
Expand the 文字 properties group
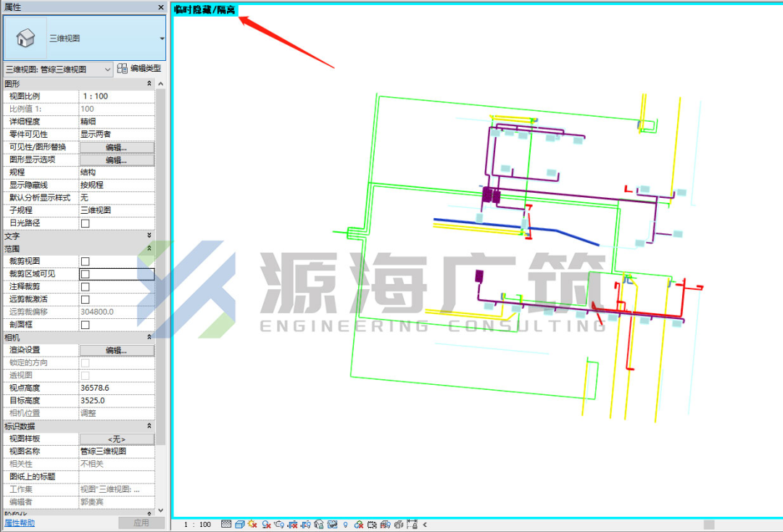point(149,235)
